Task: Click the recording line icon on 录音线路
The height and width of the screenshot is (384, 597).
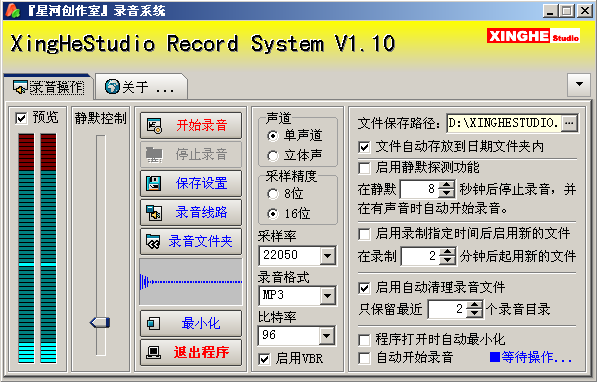Action: click(x=154, y=212)
